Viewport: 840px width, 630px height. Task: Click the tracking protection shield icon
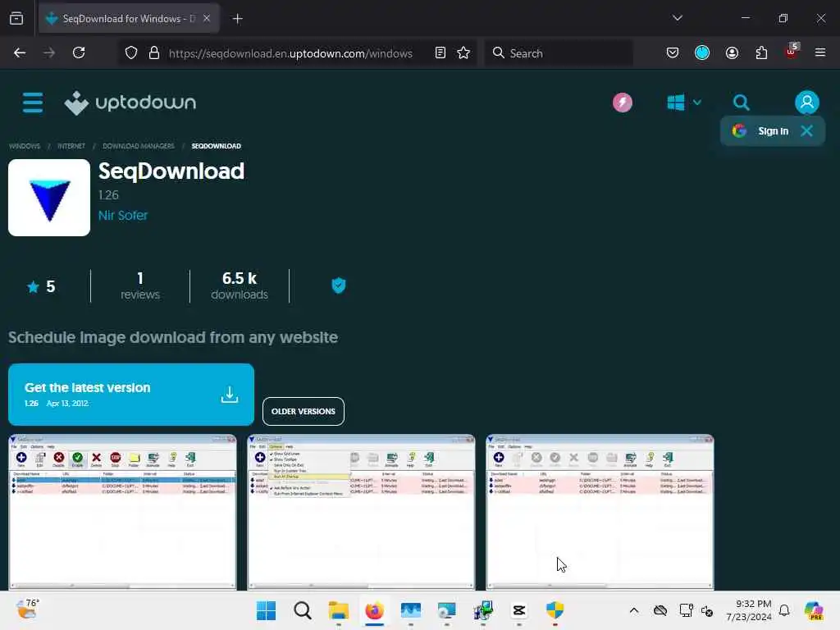[x=131, y=53]
